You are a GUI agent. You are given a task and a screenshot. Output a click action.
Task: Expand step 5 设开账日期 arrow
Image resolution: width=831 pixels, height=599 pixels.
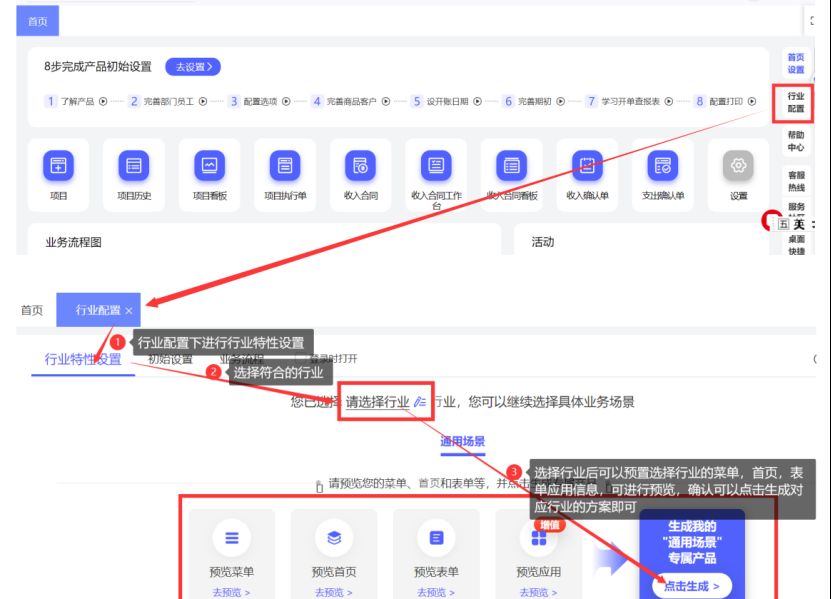477,101
